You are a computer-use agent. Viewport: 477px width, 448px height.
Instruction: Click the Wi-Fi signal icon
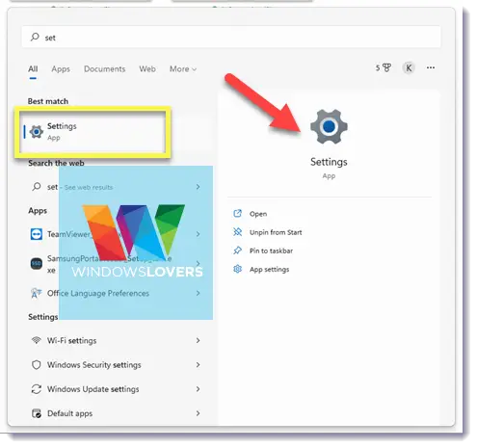point(37,340)
